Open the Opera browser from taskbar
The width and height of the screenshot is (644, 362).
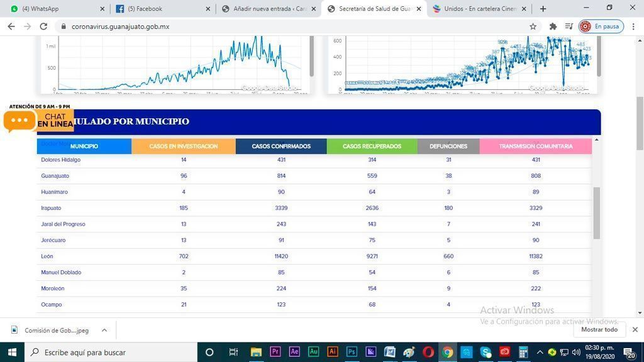click(428, 352)
